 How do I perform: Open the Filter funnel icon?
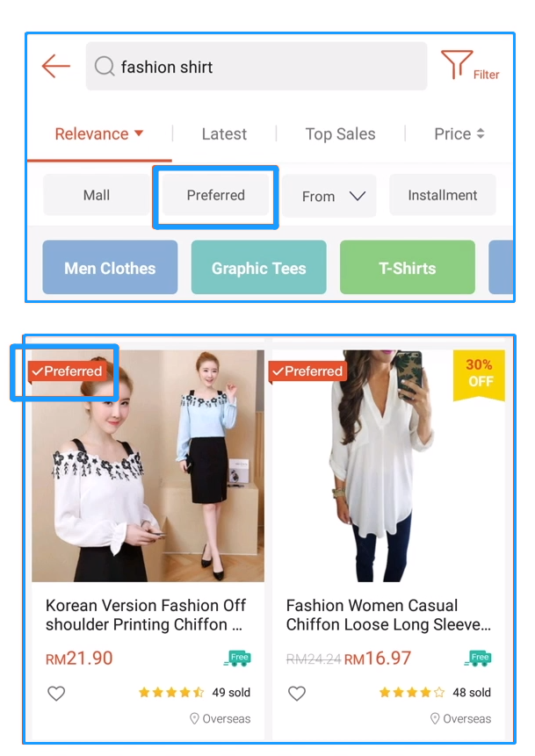coord(456,64)
